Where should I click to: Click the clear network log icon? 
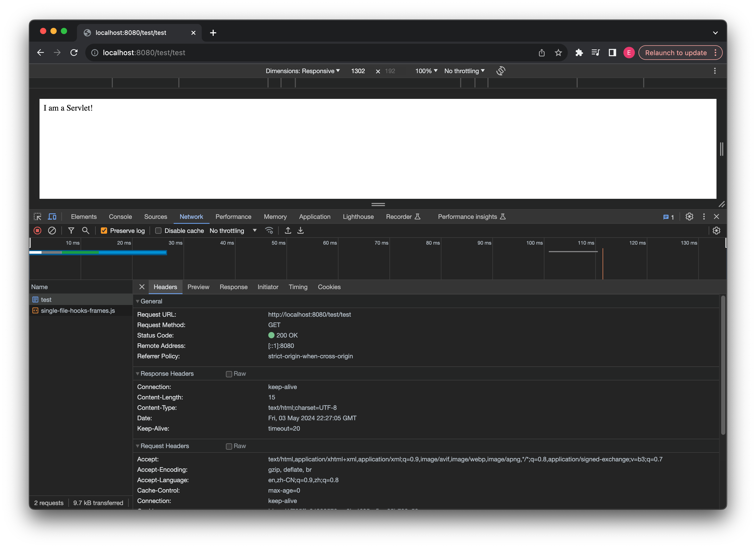52,230
